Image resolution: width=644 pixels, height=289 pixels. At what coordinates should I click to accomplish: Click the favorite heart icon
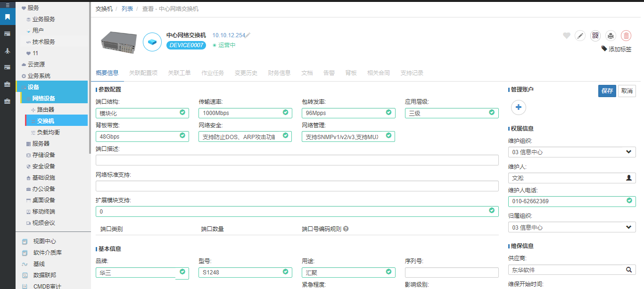567,35
